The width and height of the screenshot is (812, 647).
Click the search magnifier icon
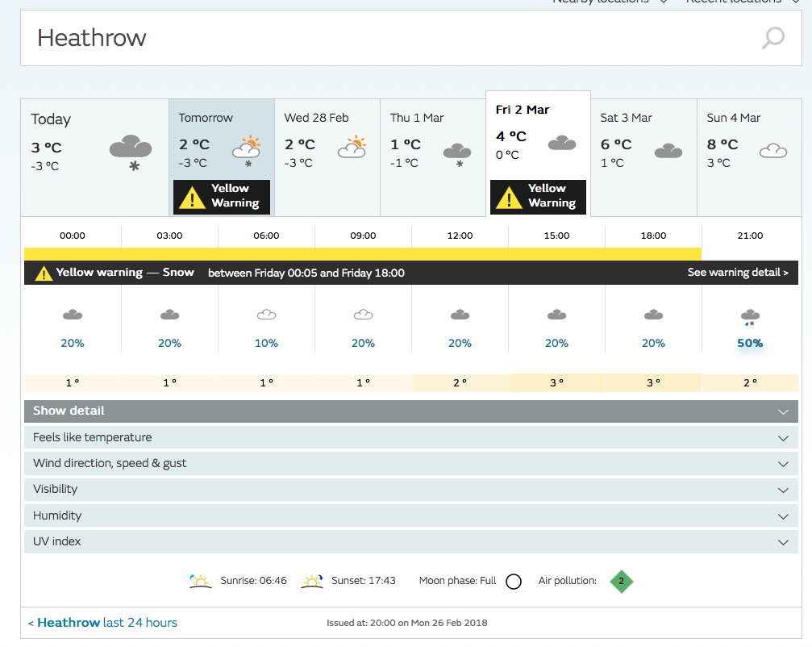click(x=772, y=38)
